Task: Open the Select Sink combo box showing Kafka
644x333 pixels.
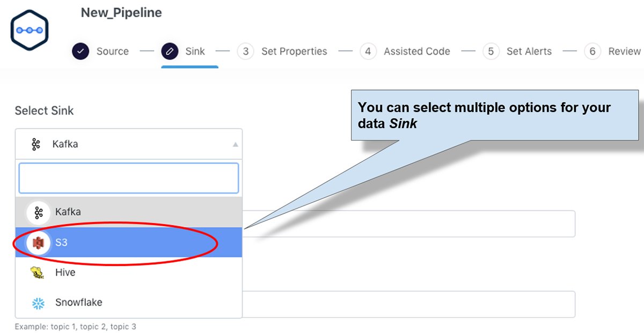Action: pos(129,144)
